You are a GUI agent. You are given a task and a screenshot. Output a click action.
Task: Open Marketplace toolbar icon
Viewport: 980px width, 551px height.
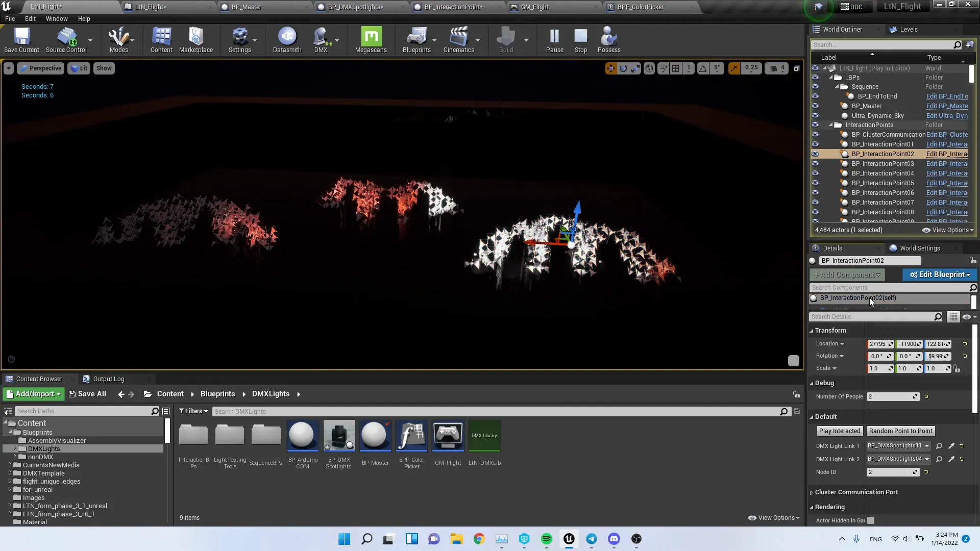(196, 40)
